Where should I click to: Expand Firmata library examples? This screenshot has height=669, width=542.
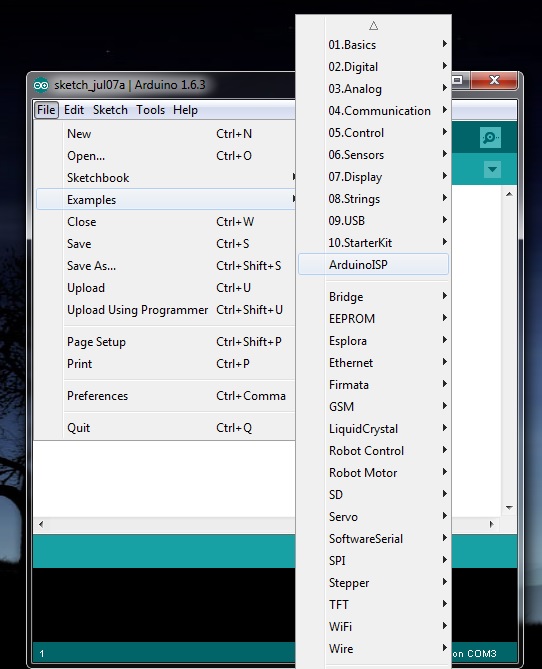click(x=373, y=385)
